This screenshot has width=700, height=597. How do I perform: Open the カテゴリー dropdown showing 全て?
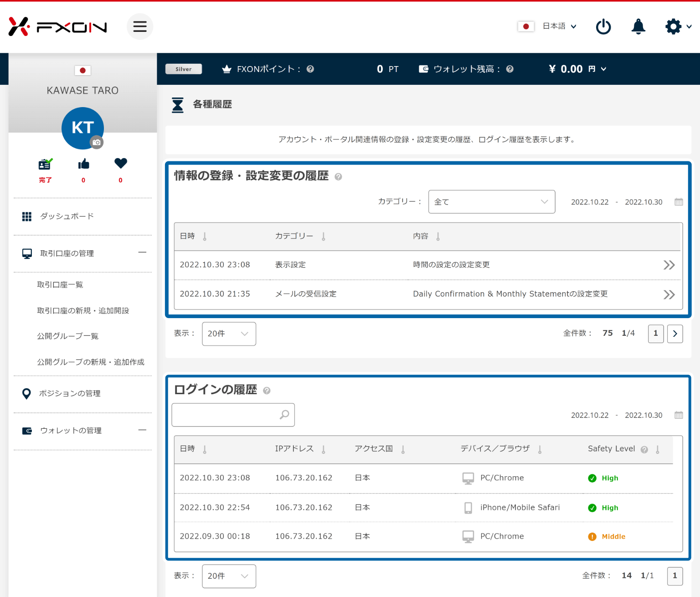point(492,202)
